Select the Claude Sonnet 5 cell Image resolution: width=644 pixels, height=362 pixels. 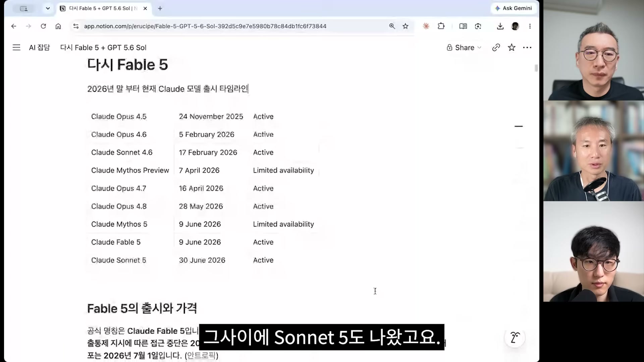pyautogui.click(x=119, y=260)
